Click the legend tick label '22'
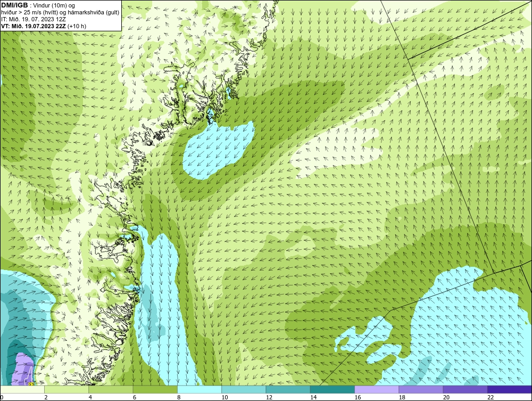532x401 pixels. click(491, 397)
